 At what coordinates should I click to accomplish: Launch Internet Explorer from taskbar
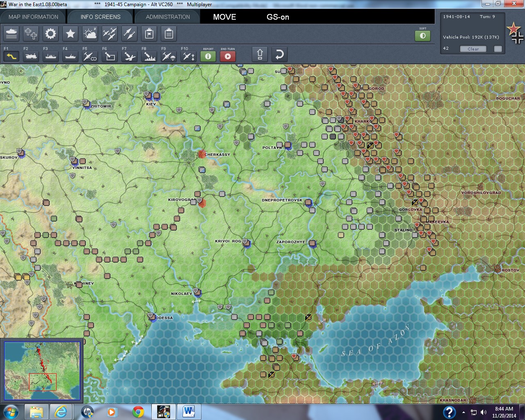pos(61,412)
